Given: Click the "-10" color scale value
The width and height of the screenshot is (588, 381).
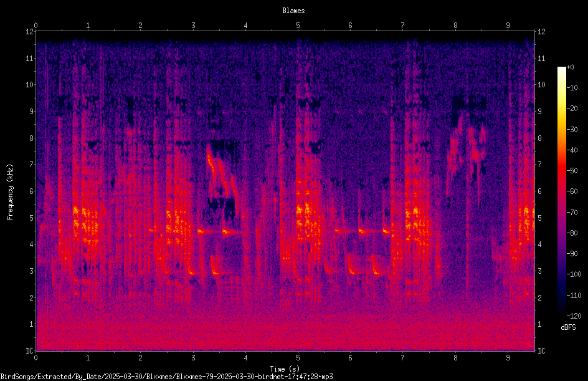Looking at the screenshot, I should [572, 88].
